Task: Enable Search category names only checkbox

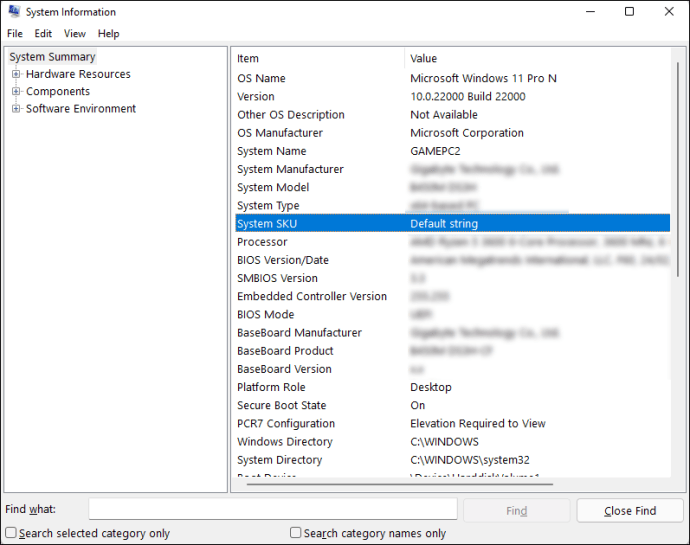Action: [295, 533]
